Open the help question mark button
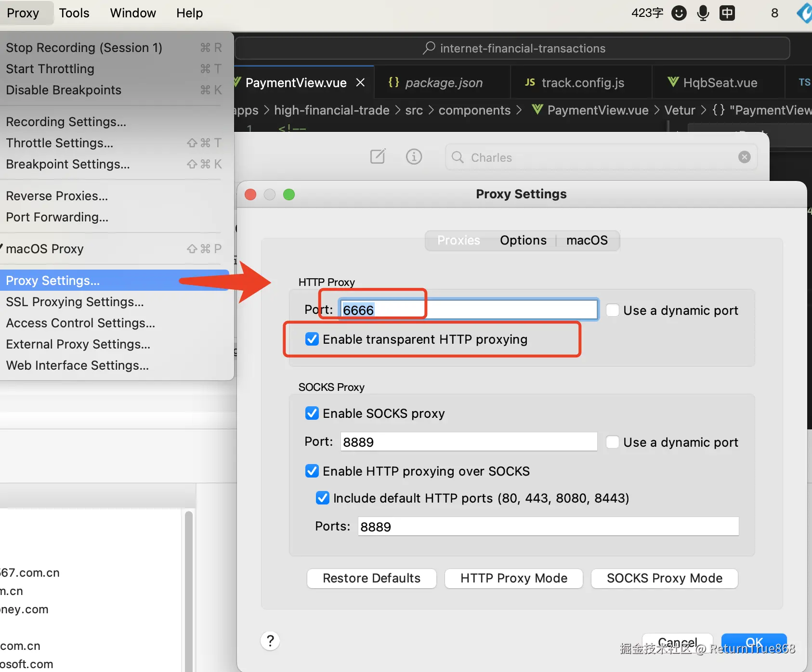This screenshot has width=812, height=672. pyautogui.click(x=270, y=641)
